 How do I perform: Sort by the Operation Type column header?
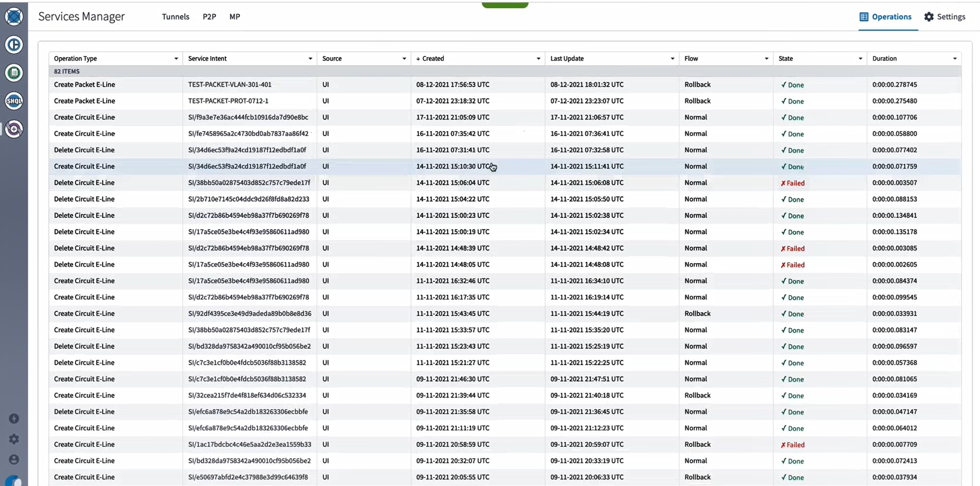[75, 59]
